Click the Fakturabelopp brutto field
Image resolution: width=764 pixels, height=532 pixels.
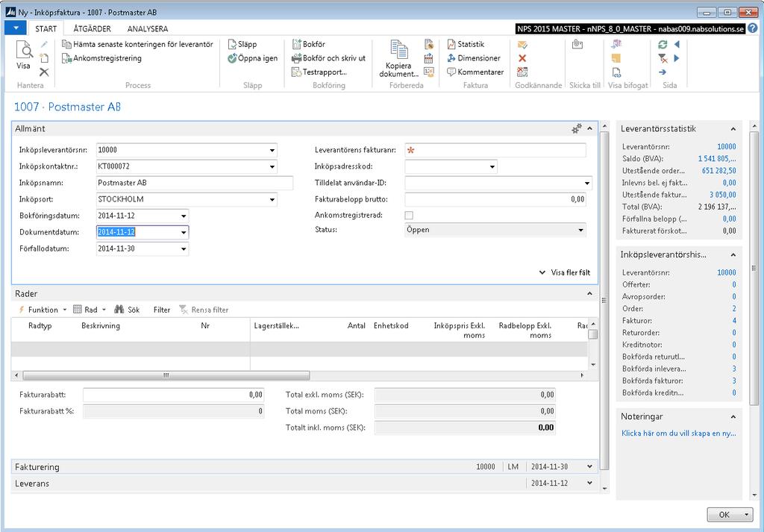click(495, 199)
